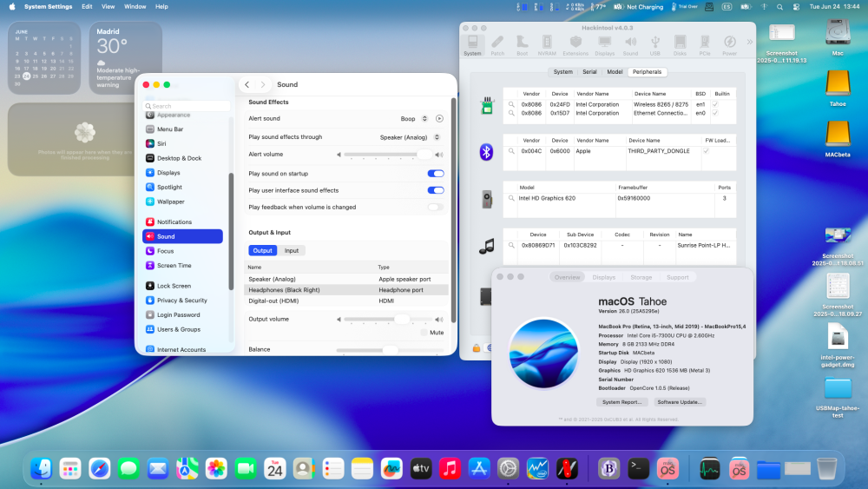Screen dimensions: 868x489
Task: Open Displays settings in sidebar
Action: (x=182, y=172)
